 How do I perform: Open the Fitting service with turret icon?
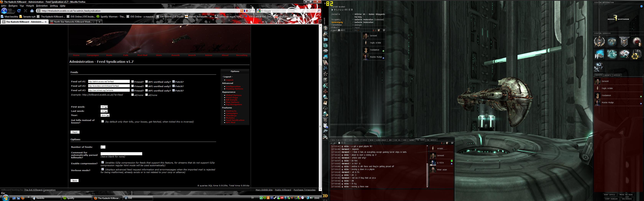click(612, 42)
